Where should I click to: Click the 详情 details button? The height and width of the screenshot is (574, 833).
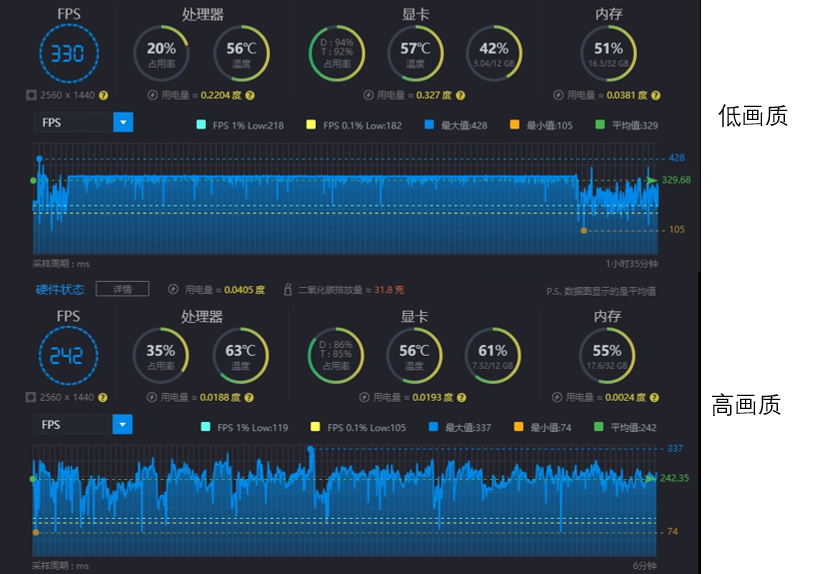(x=123, y=289)
